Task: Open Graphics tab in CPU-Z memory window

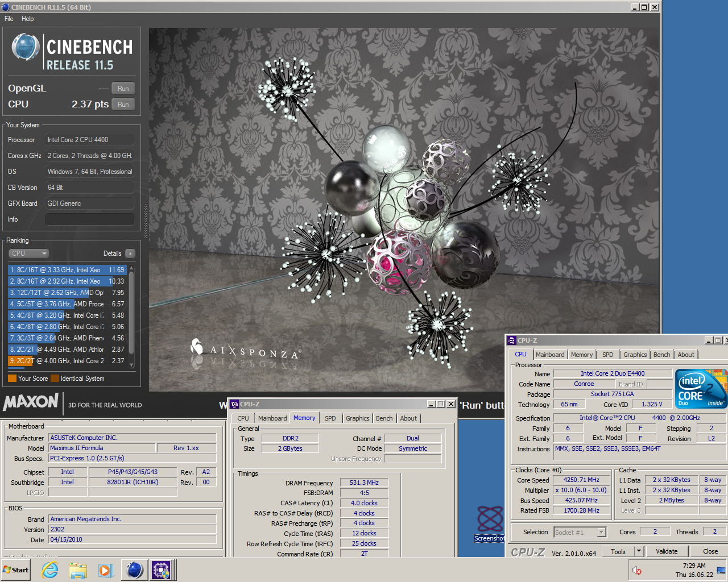Action: pyautogui.click(x=358, y=418)
